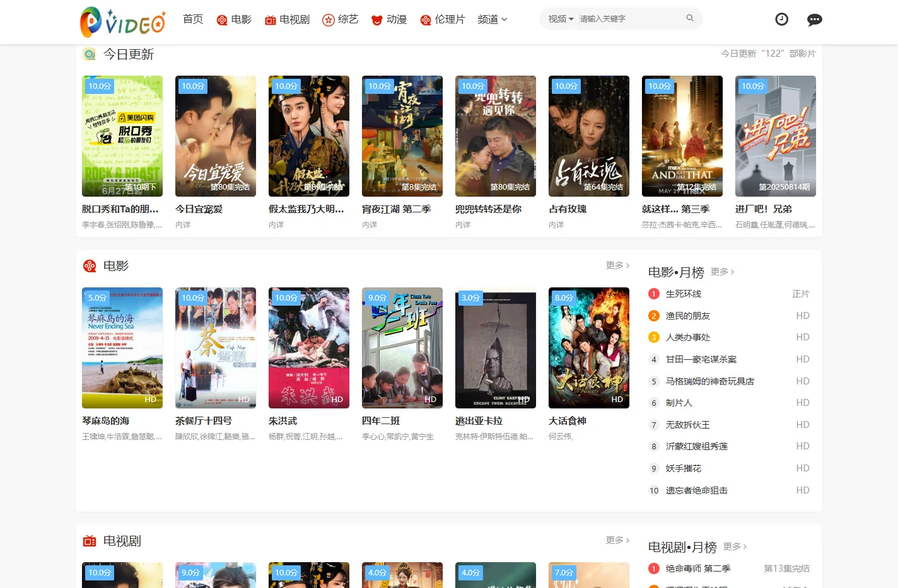The width and height of the screenshot is (898, 588).
Task: Click title text 占有玫瑰
Action: [568, 209]
